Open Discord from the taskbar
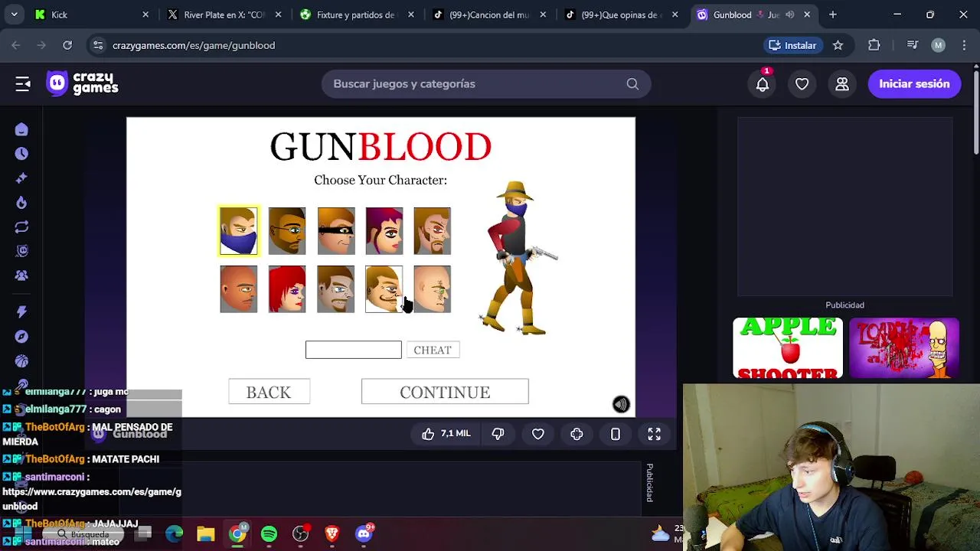 coord(364,533)
